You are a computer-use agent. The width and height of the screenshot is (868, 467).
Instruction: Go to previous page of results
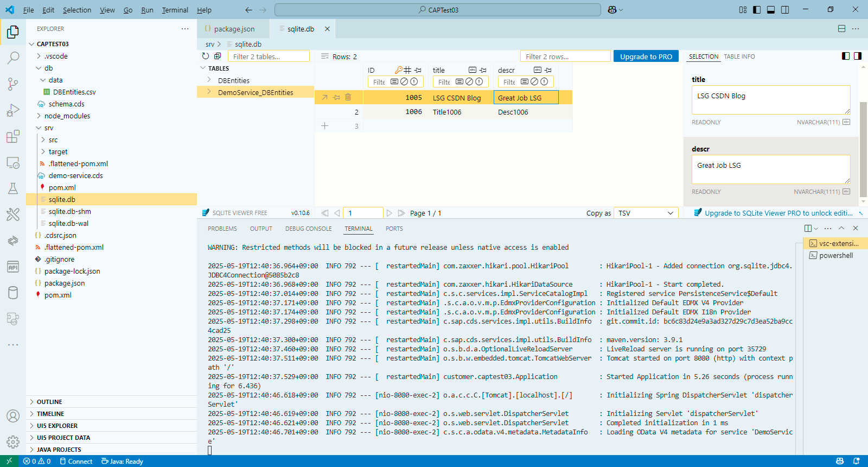(337, 213)
